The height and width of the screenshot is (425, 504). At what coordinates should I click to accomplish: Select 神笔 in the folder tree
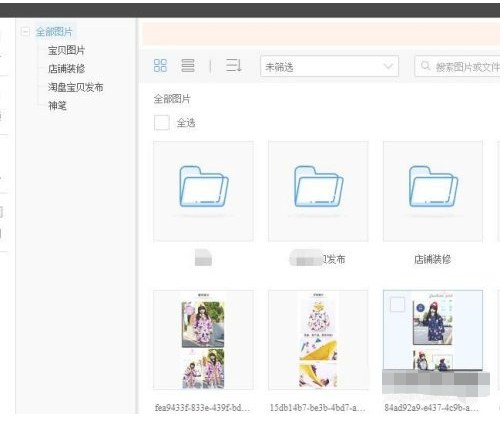click(57, 106)
